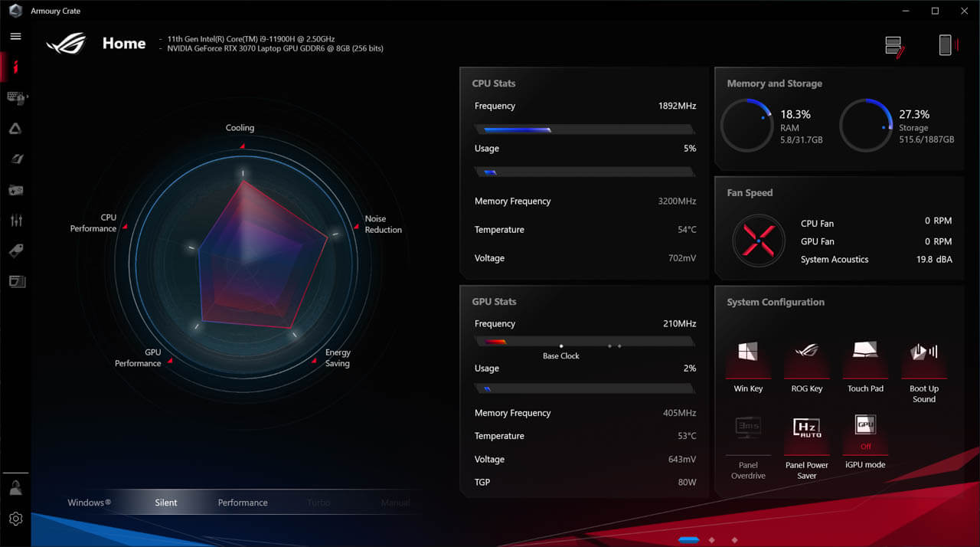Screen dimensions: 980x547
Task: Open the Settings gear in sidebar
Action: click(x=15, y=519)
